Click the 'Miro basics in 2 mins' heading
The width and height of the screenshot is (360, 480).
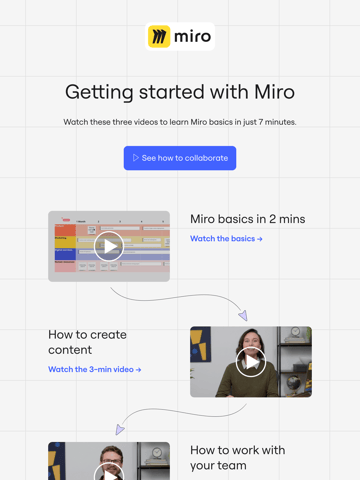click(x=248, y=219)
